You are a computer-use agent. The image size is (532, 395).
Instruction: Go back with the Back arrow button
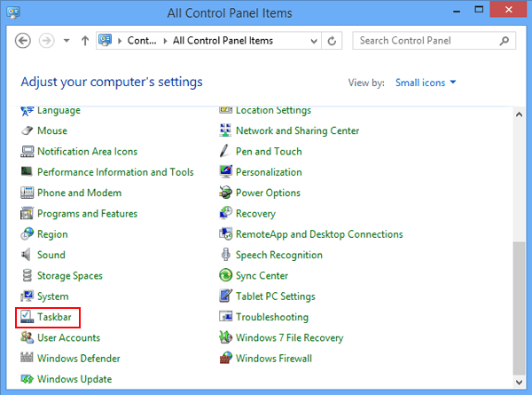(23, 41)
